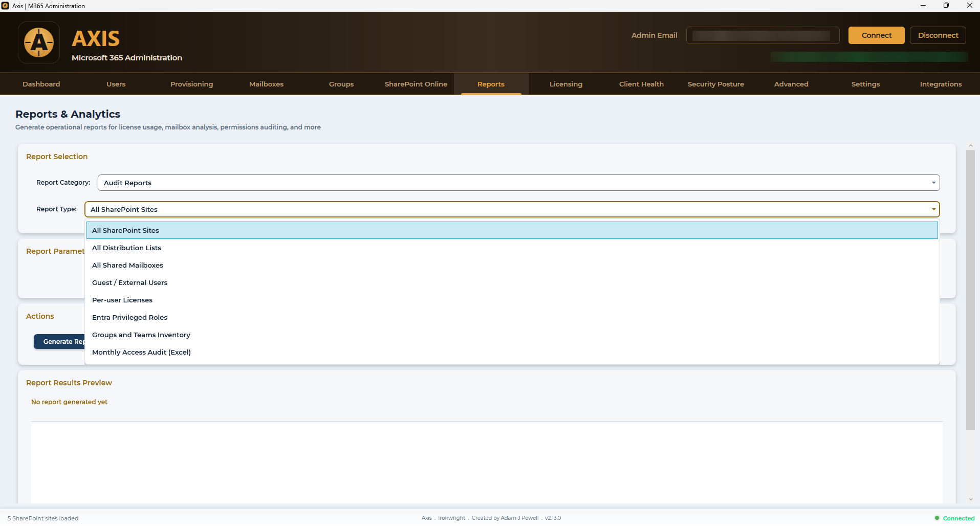This screenshot has height=526, width=980.
Task: Select the Reports tab
Action: click(491, 84)
